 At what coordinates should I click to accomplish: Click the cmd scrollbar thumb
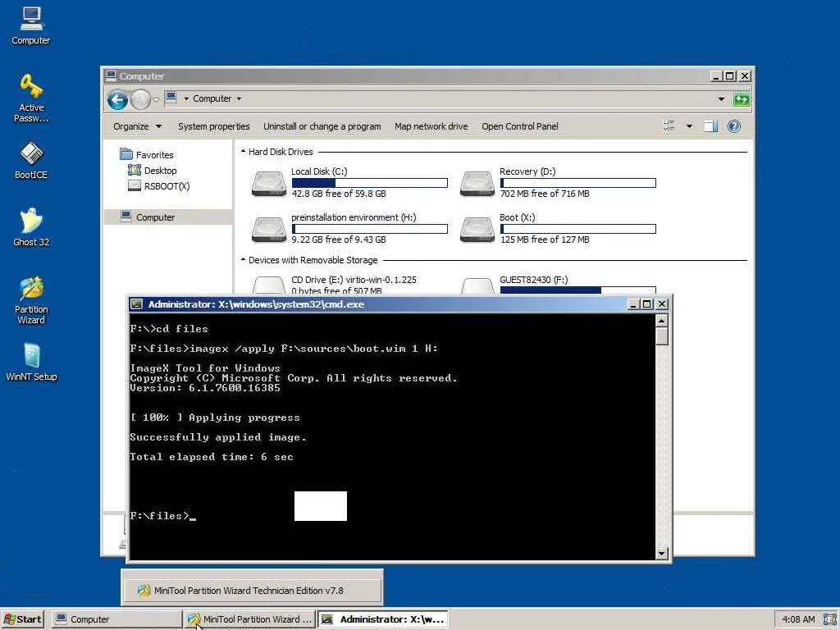[x=662, y=336]
